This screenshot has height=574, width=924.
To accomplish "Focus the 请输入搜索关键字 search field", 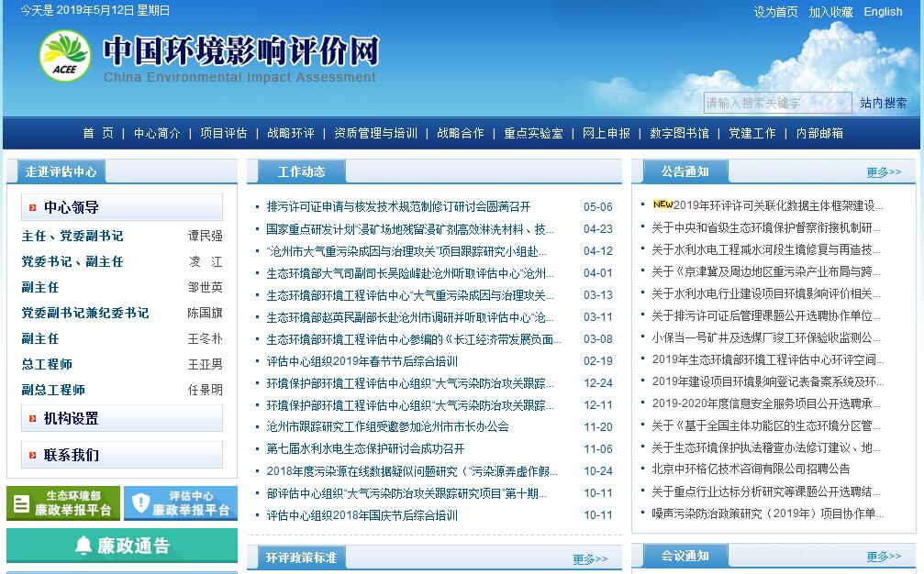I will [x=777, y=103].
